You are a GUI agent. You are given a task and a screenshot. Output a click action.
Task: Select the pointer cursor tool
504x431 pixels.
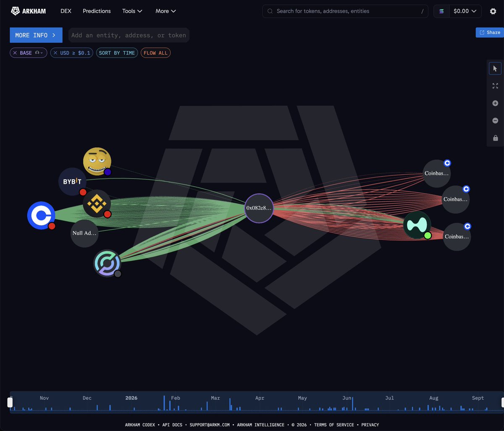click(495, 68)
